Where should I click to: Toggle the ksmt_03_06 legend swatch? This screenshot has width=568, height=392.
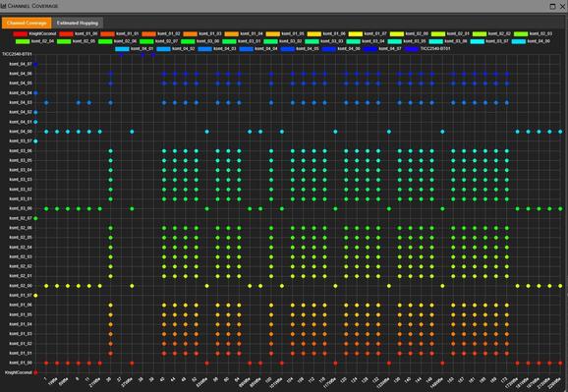click(435, 41)
